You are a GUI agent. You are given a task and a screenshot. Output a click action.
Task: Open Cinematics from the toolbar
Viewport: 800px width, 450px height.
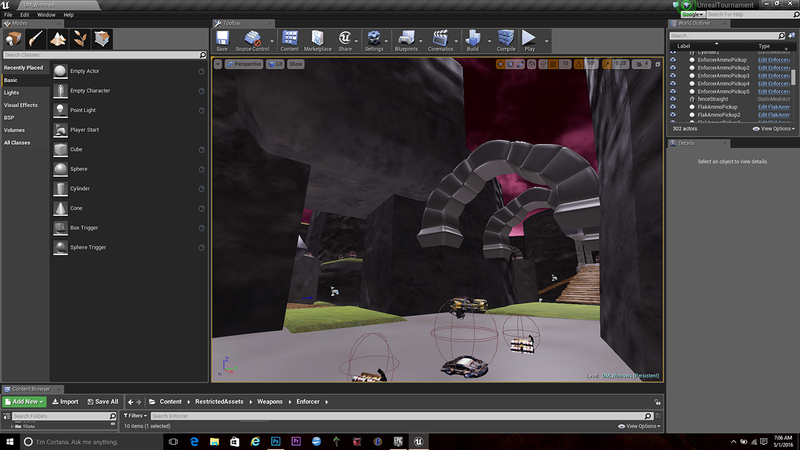[x=440, y=40]
